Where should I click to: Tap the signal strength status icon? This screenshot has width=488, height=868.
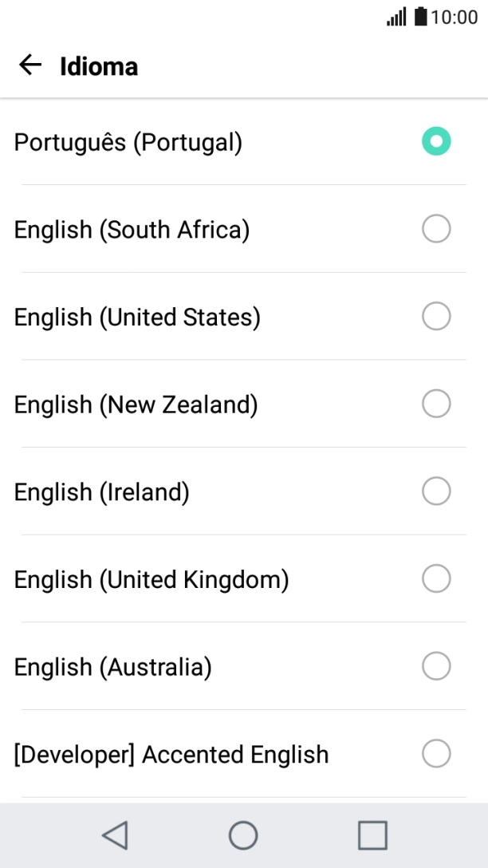pyautogui.click(x=396, y=17)
